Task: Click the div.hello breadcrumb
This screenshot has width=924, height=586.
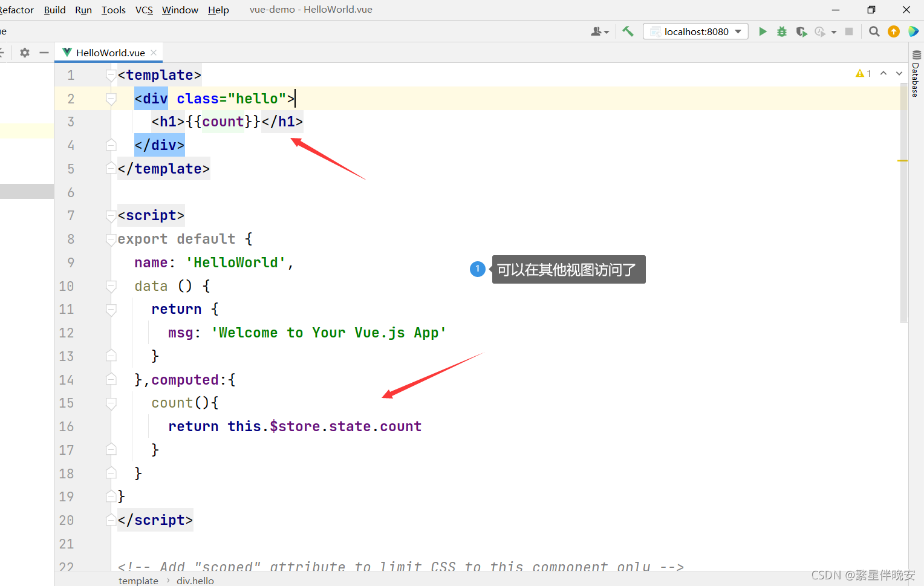Action: tap(195, 581)
